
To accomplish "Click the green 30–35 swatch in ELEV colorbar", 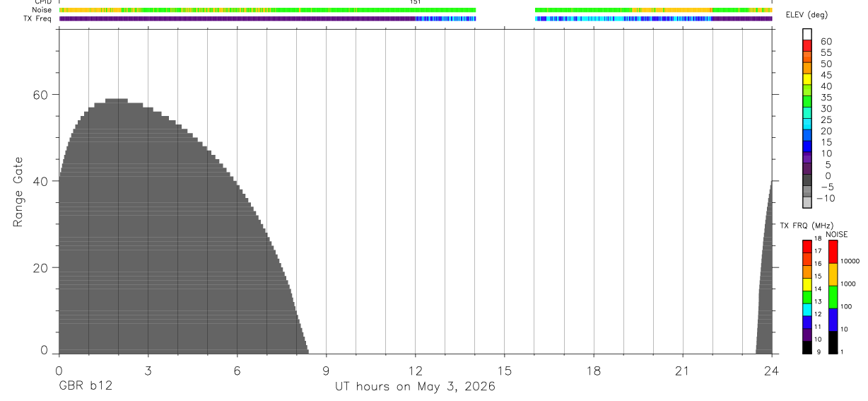I will point(807,102).
